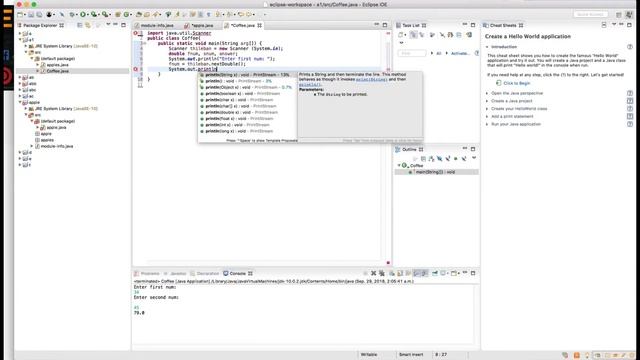Collapse the Introduction section in cheat sheet
This screenshot has height=360, width=640.
pyautogui.click(x=487, y=47)
